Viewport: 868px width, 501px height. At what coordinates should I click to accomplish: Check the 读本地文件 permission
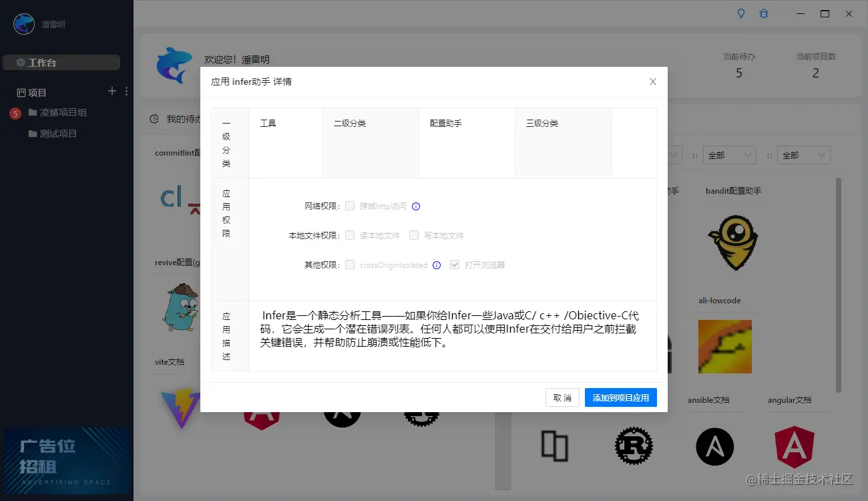(350, 235)
